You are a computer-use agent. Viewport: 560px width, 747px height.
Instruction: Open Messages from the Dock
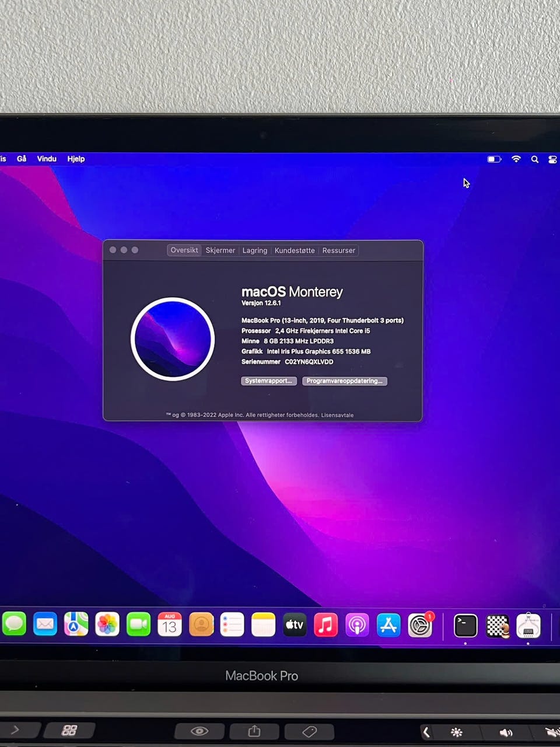pos(14,624)
